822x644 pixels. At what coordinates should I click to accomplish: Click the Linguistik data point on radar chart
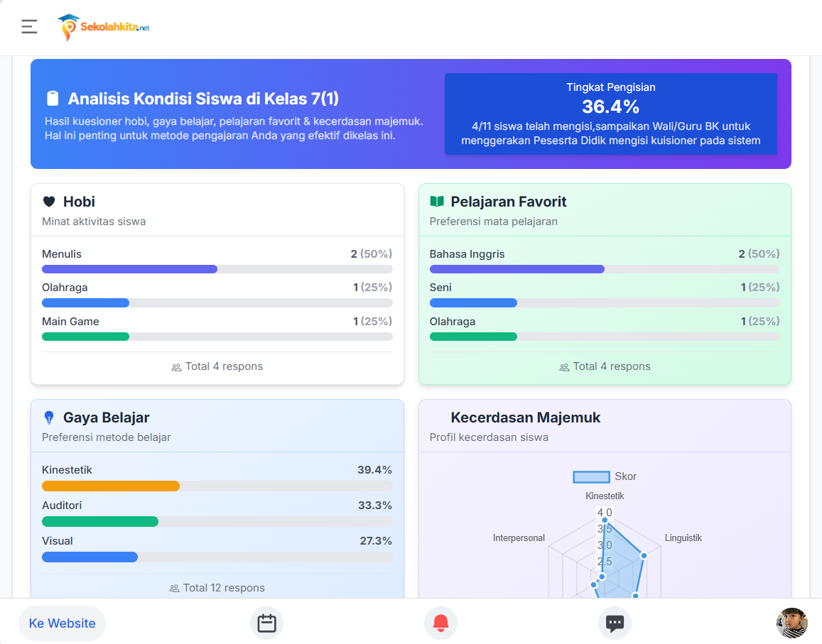tap(644, 555)
